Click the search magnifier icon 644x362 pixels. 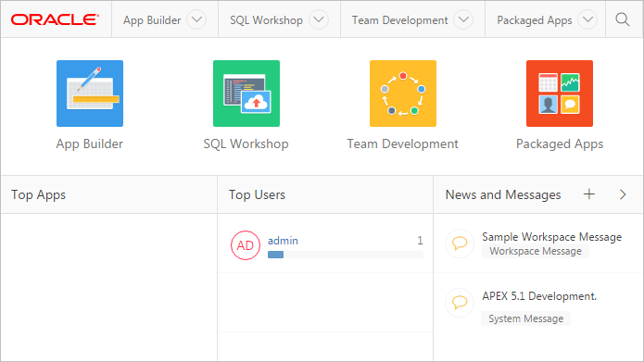pyautogui.click(x=623, y=19)
